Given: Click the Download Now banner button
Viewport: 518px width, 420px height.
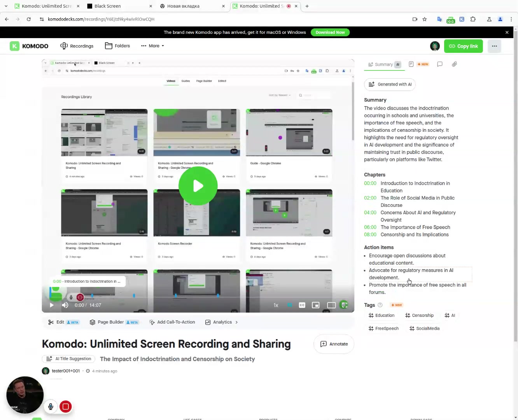Looking at the screenshot, I should (x=330, y=32).
